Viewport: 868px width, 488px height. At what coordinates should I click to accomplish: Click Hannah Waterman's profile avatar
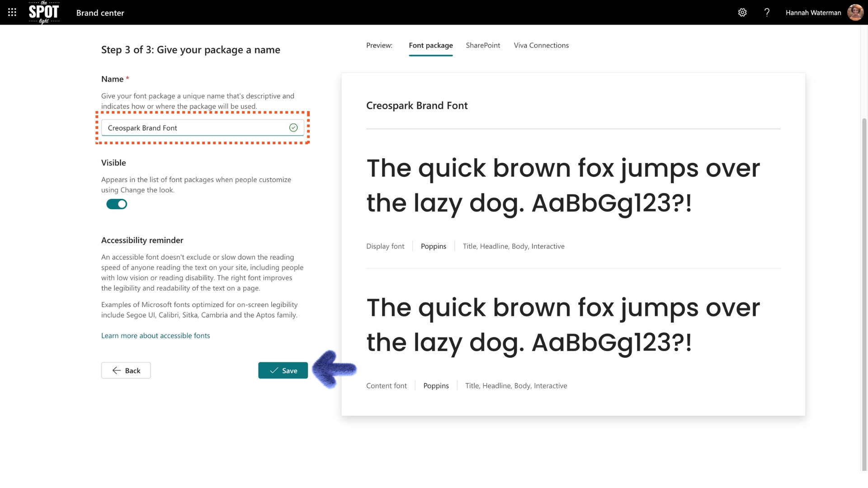(855, 12)
